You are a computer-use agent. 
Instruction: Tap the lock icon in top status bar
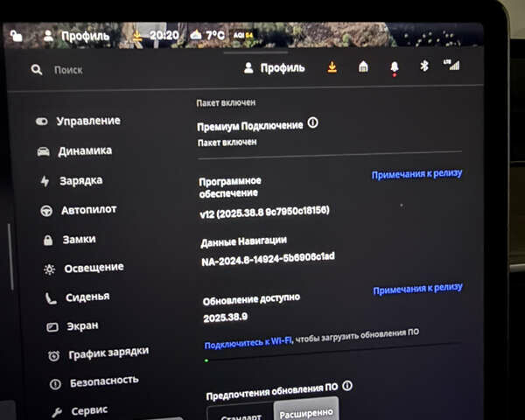tap(16, 36)
